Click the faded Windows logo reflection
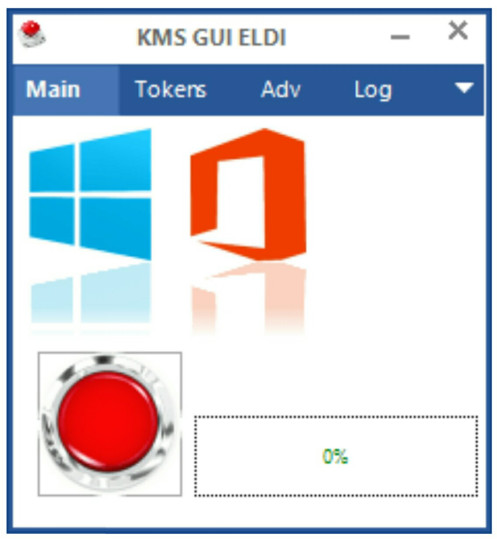The height and width of the screenshot is (541, 497). pos(90,298)
